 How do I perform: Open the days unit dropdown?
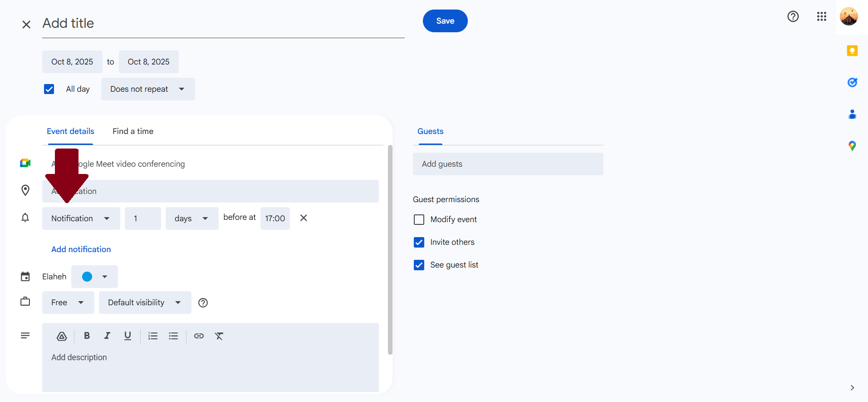(x=191, y=218)
